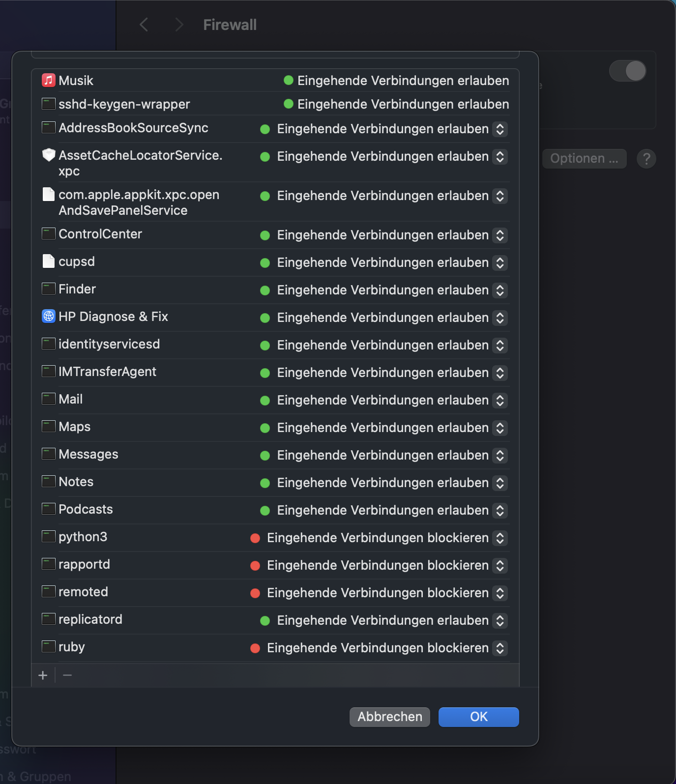Screen dimensions: 676x784
Task: Click the Optionen button
Action: tap(584, 159)
